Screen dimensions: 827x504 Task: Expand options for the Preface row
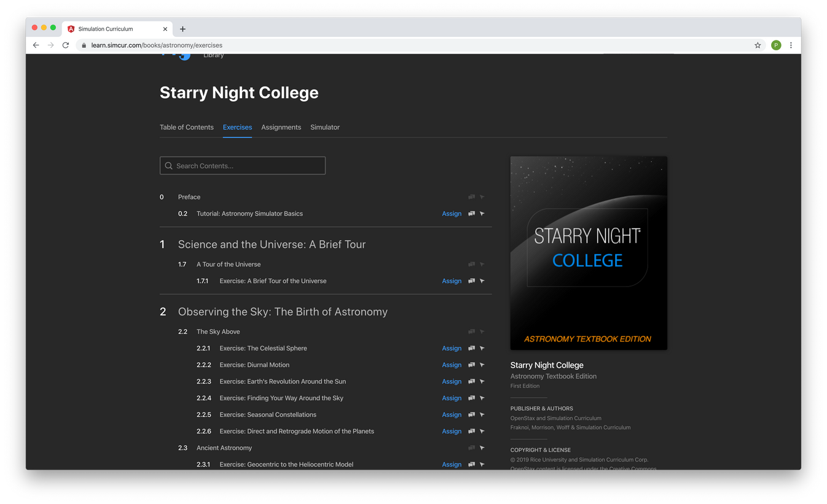tap(482, 196)
